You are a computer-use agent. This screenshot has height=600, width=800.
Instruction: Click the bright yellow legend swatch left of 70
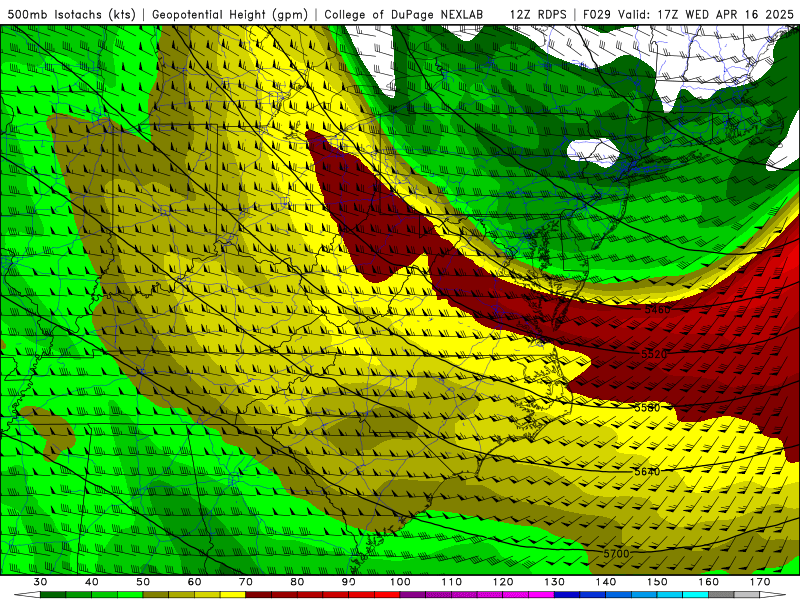[233, 595]
